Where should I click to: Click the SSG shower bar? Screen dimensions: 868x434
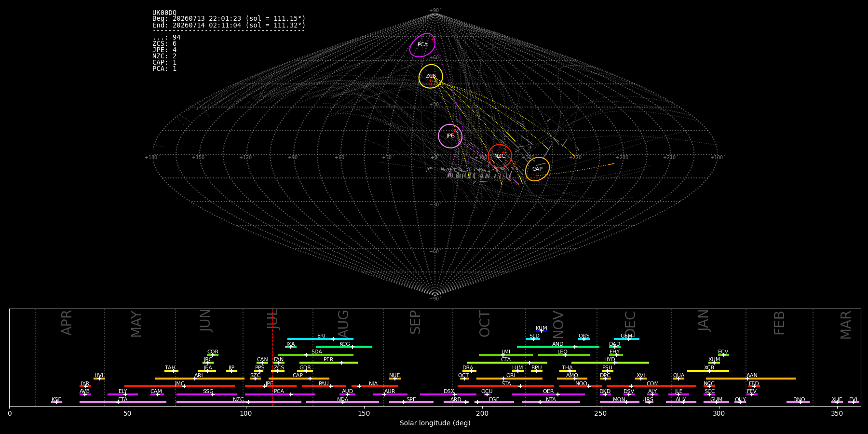[206, 394]
